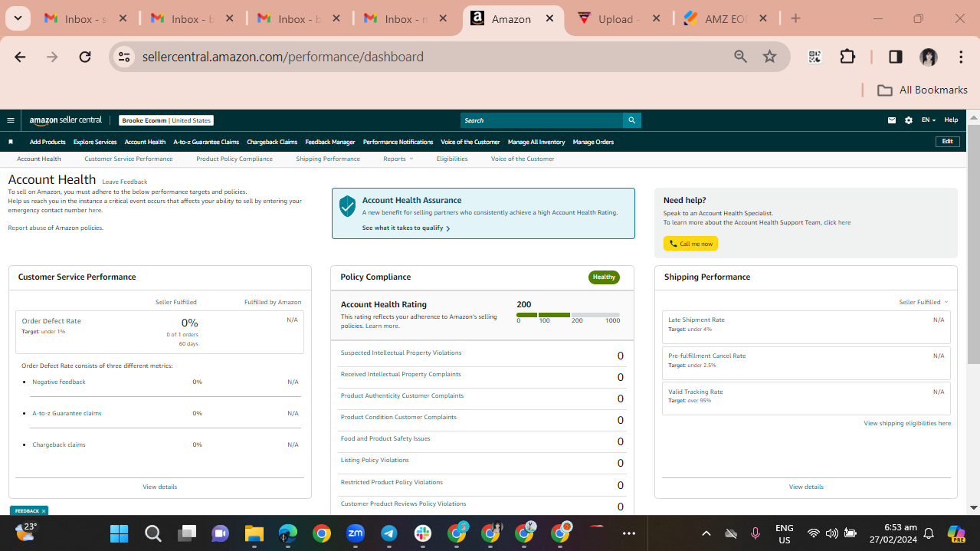
Task: Open the EN language dropdown
Action: coord(928,120)
